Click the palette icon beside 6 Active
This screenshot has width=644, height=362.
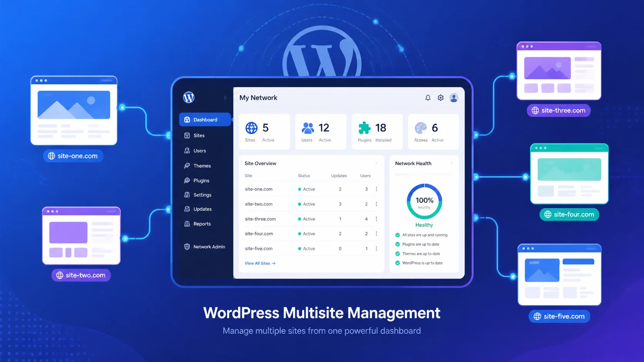(421, 128)
